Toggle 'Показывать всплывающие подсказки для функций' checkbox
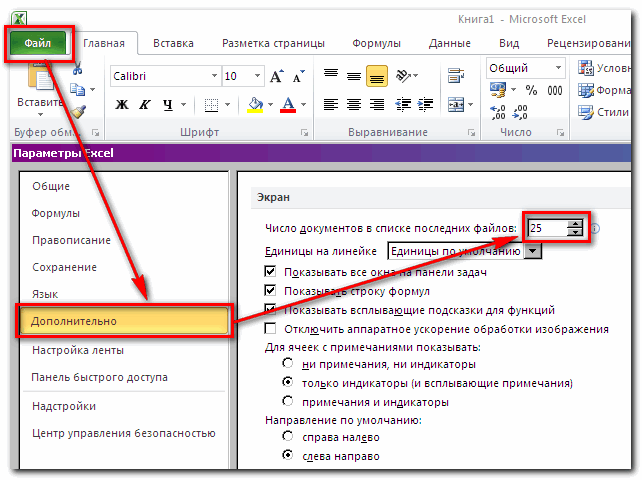The height and width of the screenshot is (480, 642). tap(270, 309)
